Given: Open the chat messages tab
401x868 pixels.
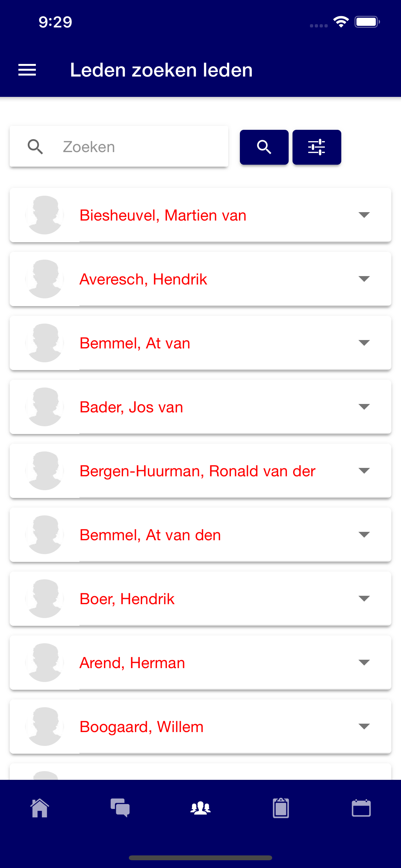Looking at the screenshot, I should [x=120, y=808].
